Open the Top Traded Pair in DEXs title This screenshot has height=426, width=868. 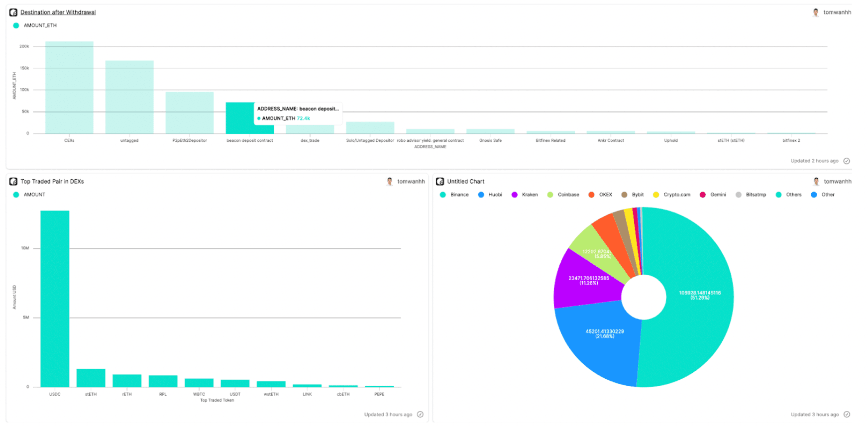coord(52,182)
